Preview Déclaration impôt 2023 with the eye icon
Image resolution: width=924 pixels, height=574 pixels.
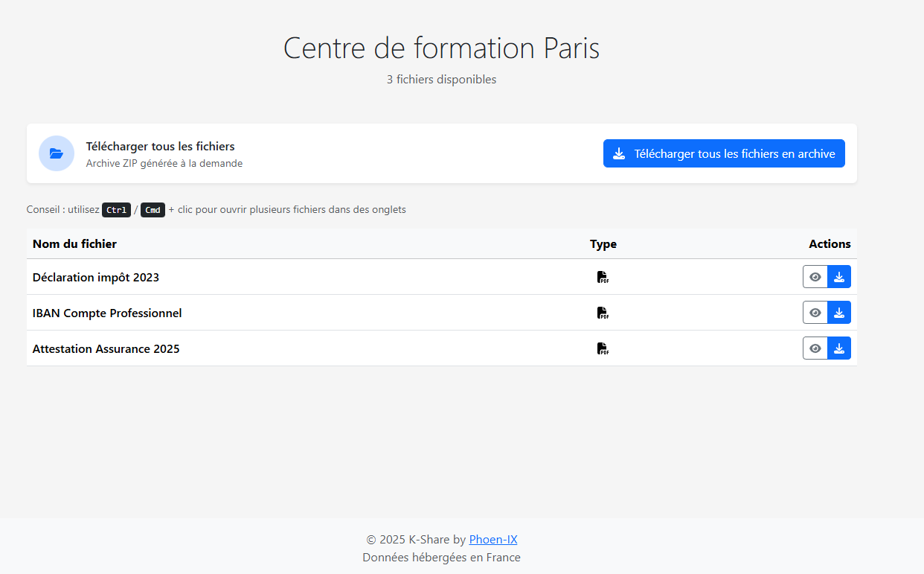click(815, 276)
